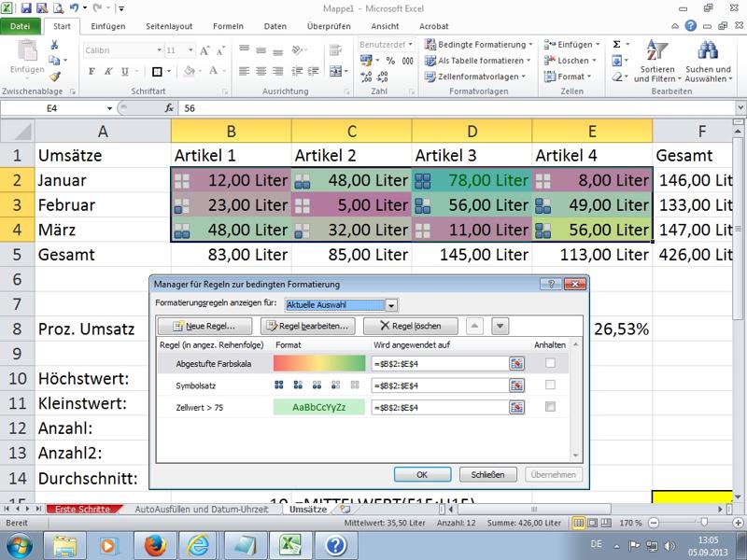Toggle Anhalten checkbox for Zellwert > 75
Viewport: 747px width, 560px height.
pos(550,407)
